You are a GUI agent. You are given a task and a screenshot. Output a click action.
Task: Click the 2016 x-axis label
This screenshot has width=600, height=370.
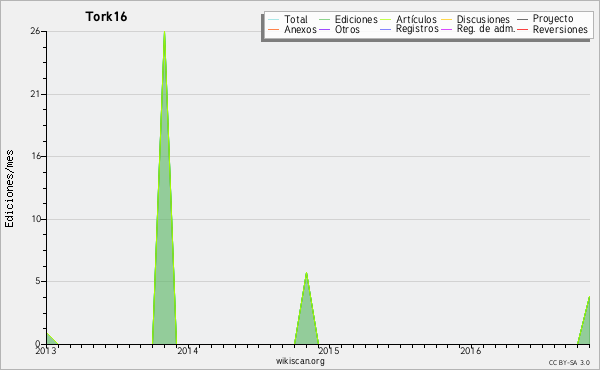coord(471,350)
